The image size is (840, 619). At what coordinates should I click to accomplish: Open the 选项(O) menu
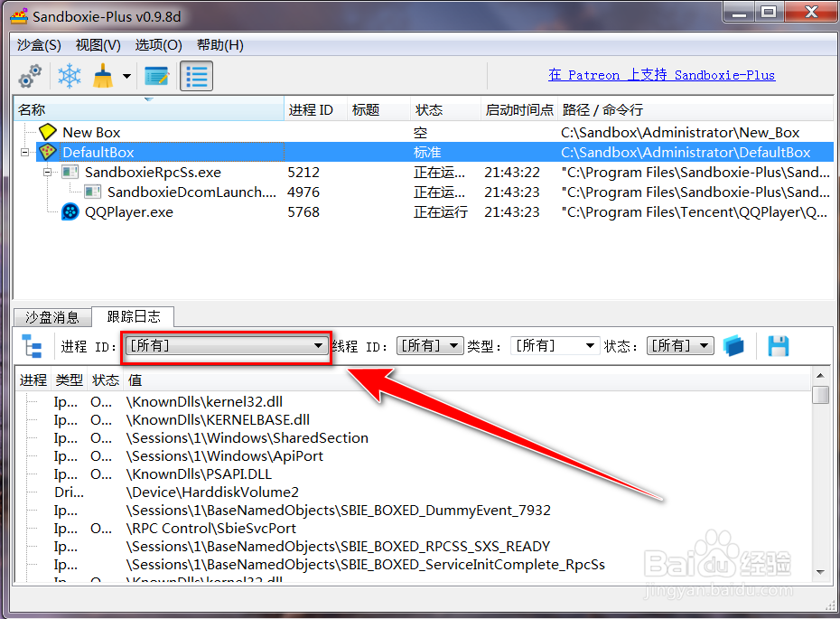(x=159, y=45)
